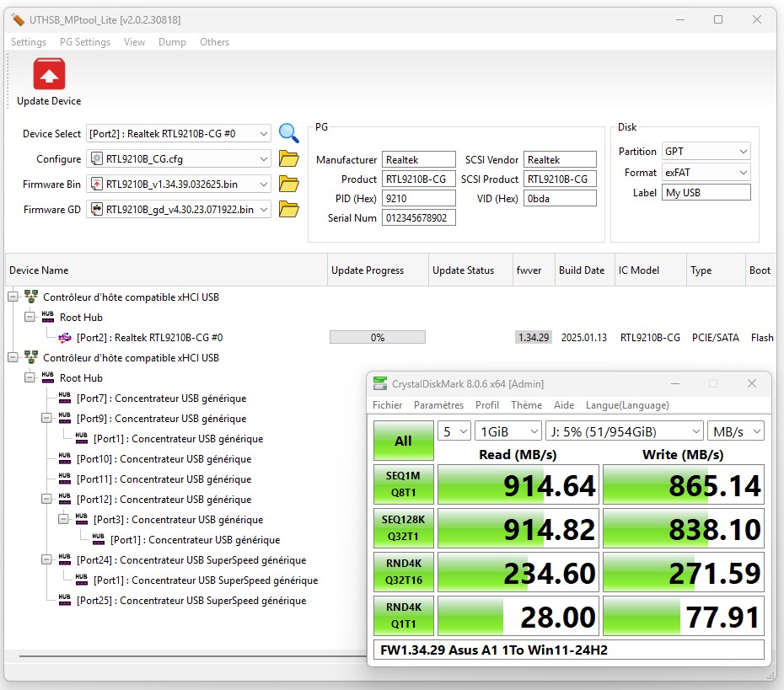Open folder icon beside Configure file
Image resolution: width=784 pixels, height=690 pixels.
click(289, 158)
